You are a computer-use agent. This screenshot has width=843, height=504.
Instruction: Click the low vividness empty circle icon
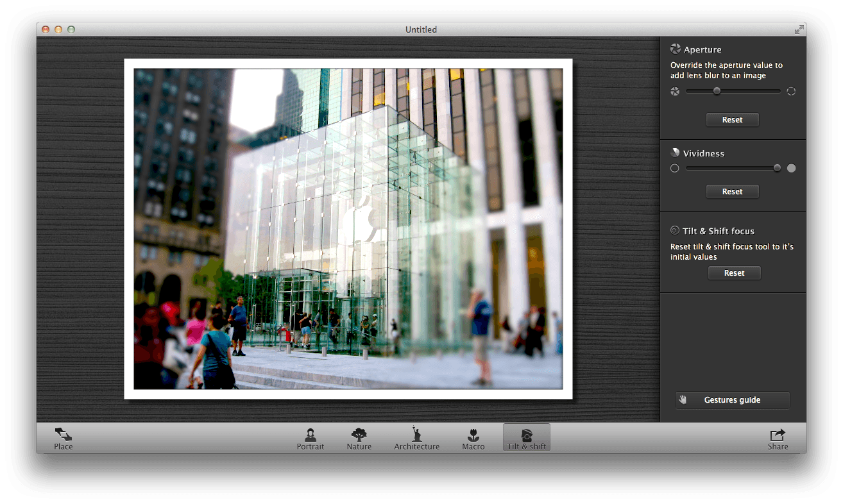[x=674, y=168]
